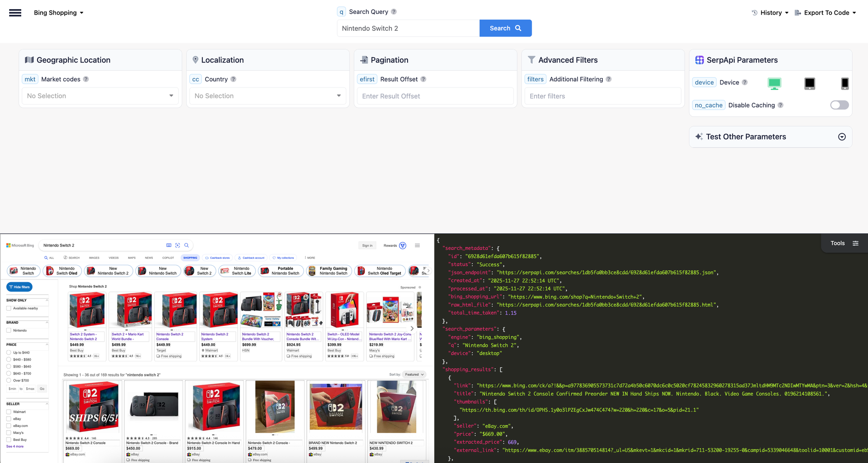Click the magnifier icon in Bing search box

tap(187, 246)
